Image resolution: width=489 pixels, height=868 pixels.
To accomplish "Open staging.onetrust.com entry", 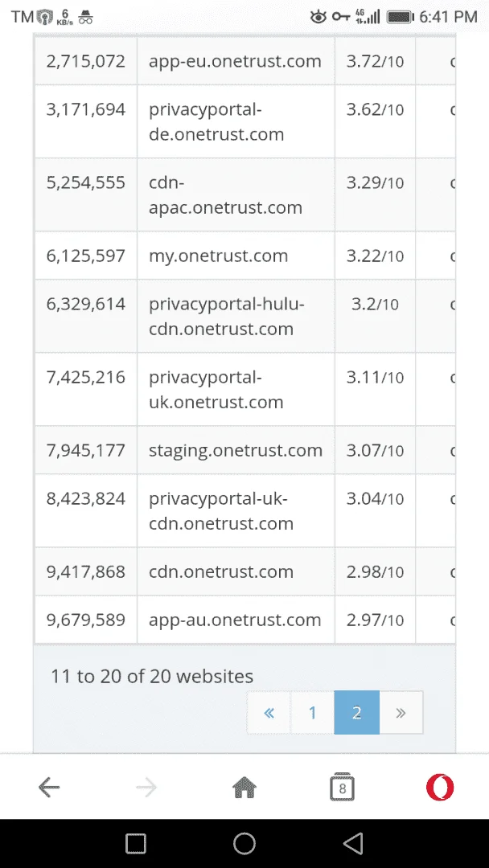I will pyautogui.click(x=236, y=450).
